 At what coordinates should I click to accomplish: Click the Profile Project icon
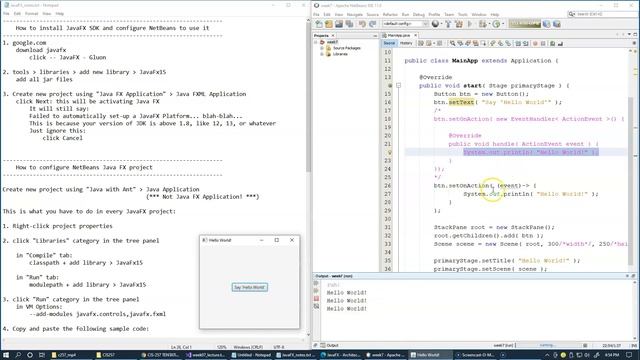(496, 24)
